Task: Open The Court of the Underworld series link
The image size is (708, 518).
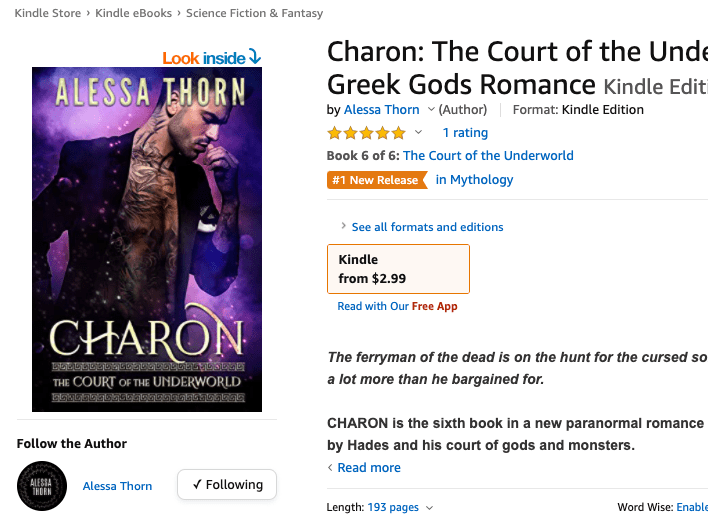Action: [x=488, y=155]
